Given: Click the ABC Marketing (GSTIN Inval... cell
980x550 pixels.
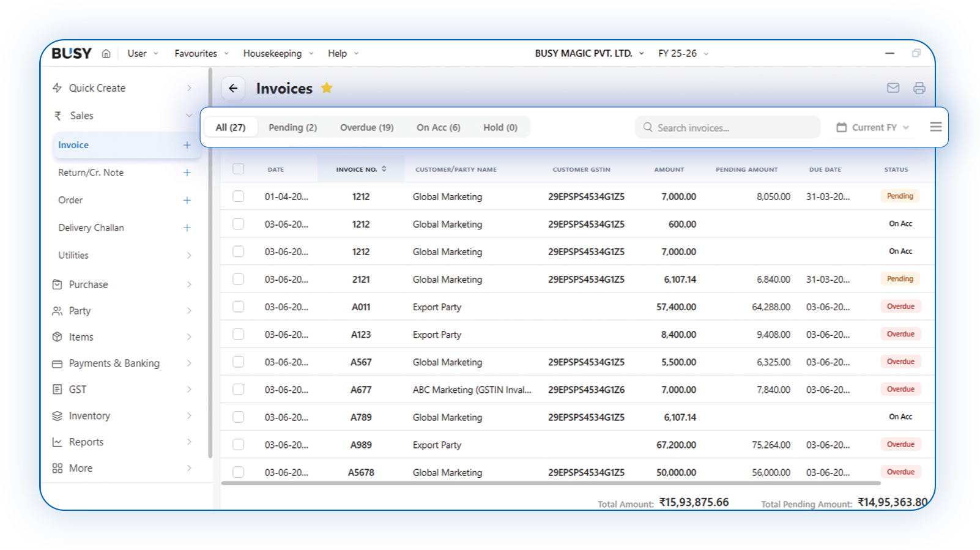Looking at the screenshot, I should pyautogui.click(x=472, y=390).
